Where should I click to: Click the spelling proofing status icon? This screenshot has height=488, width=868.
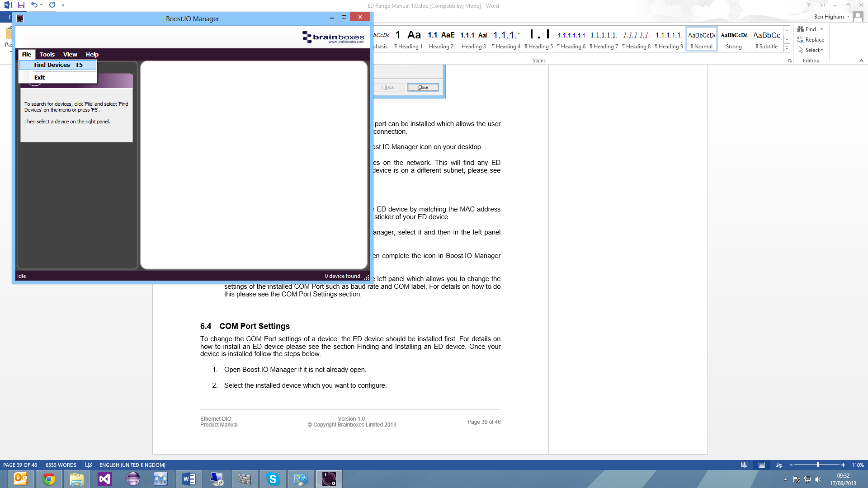coord(89,465)
